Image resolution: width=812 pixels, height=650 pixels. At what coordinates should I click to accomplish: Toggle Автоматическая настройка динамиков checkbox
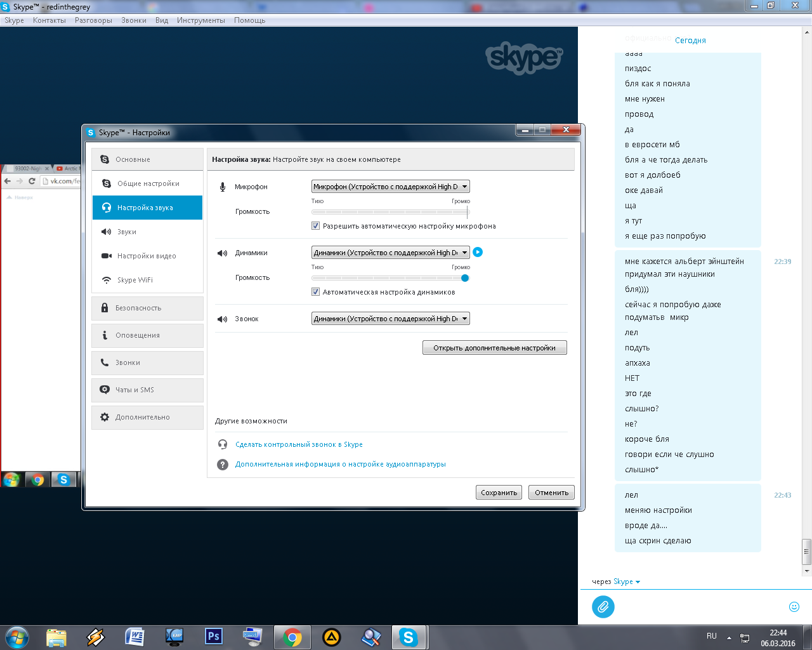(x=315, y=292)
